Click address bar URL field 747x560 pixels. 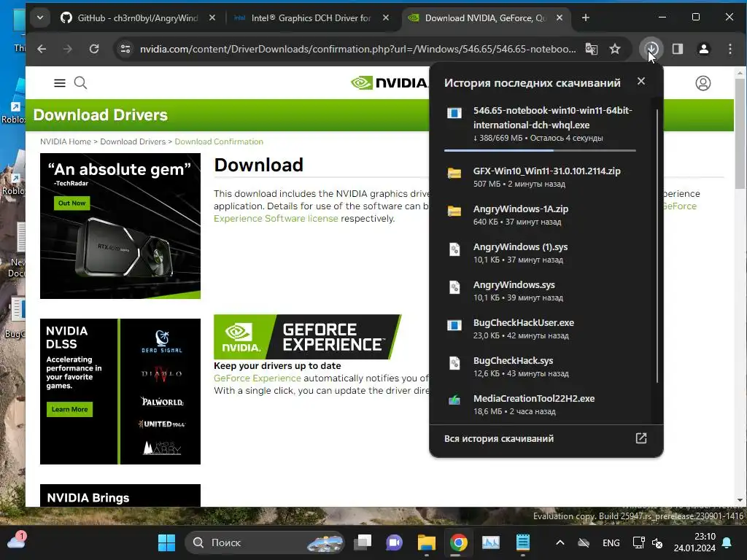coord(357,49)
